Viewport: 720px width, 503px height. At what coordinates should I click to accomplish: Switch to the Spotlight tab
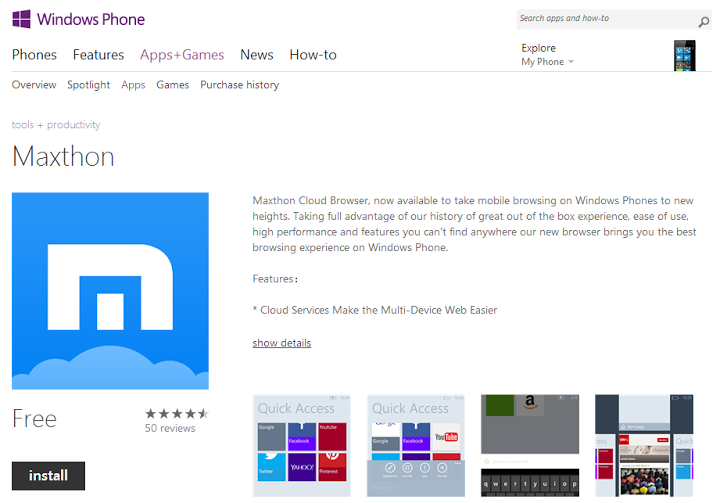click(x=89, y=85)
